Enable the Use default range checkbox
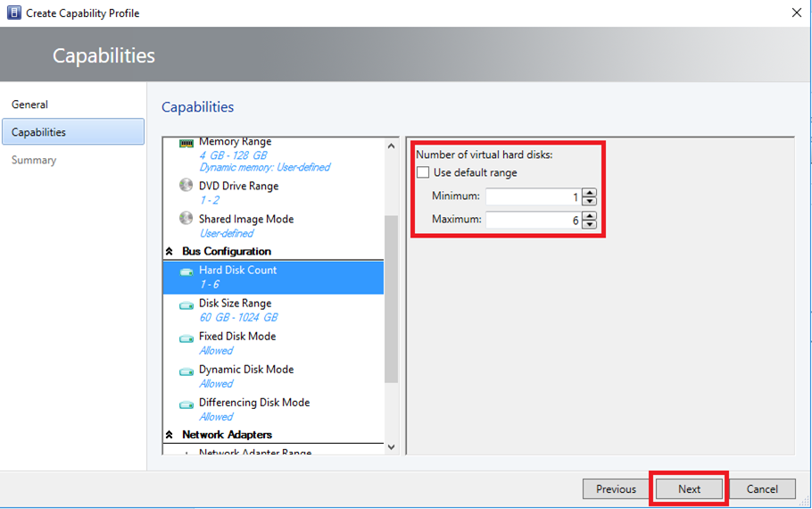The image size is (812, 509). 423,172
